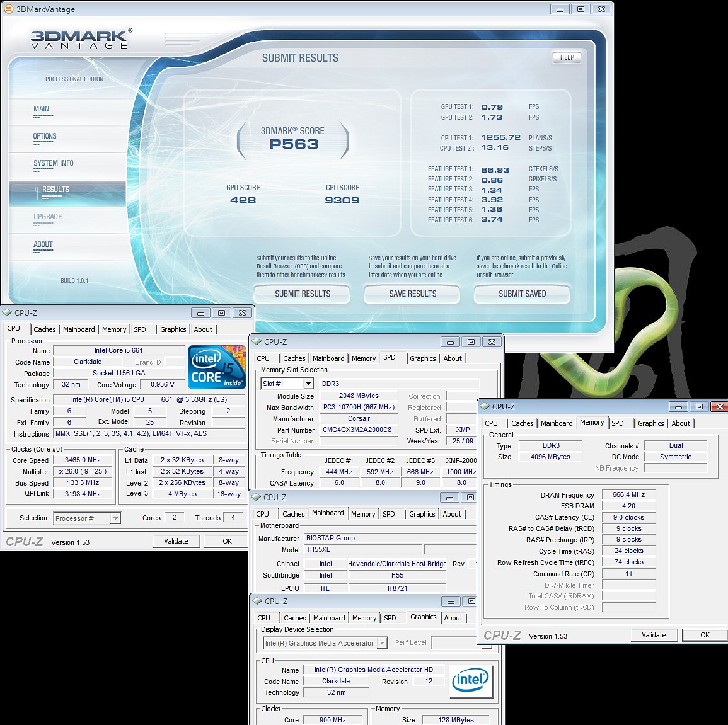This screenshot has width=728, height=725.
Task: Open Caches tab in the CPU-Z SPD window
Action: pyautogui.click(x=294, y=358)
